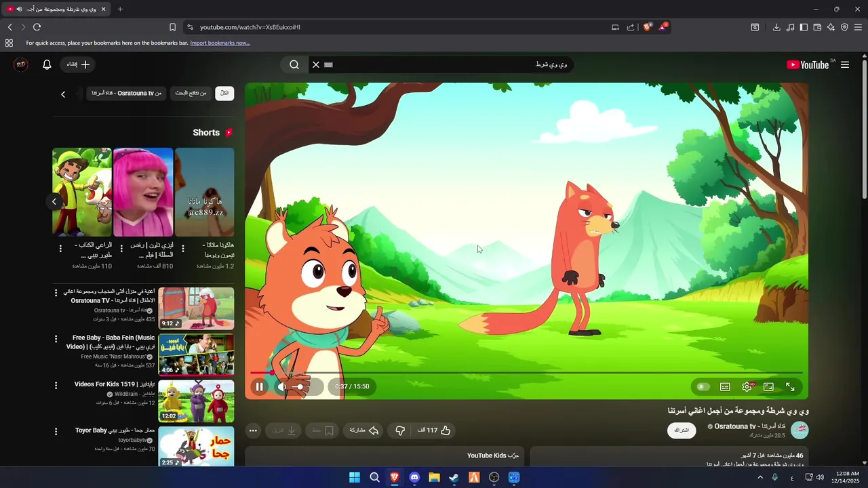Open File Explorer from the taskbar
The height and width of the screenshot is (488, 868).
tap(434, 477)
